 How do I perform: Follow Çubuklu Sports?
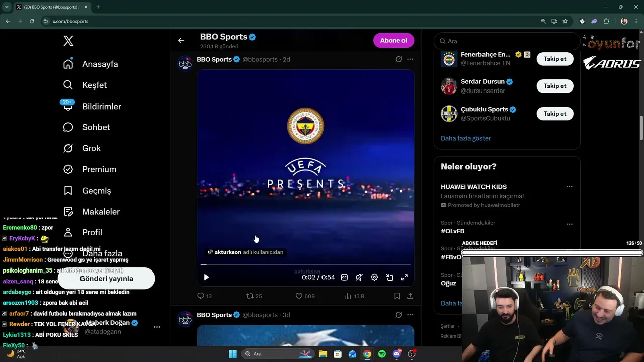555,114
